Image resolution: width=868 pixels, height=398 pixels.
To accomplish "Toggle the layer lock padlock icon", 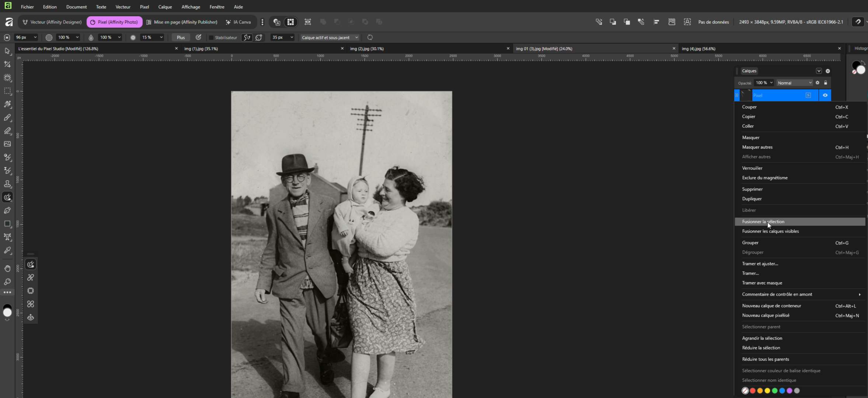I will (826, 83).
